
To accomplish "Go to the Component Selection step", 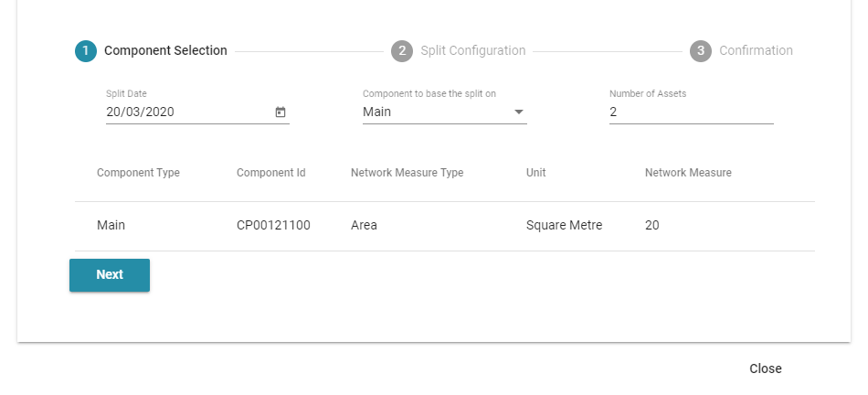I will pyautogui.click(x=165, y=50).
